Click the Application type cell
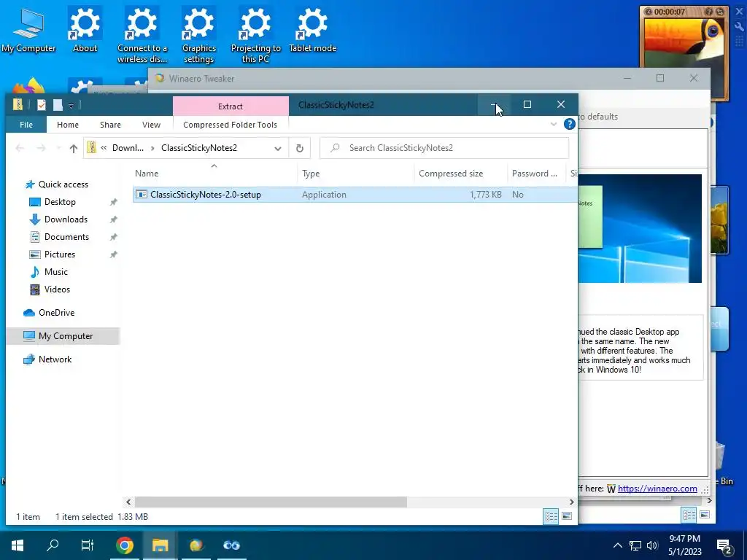The height and width of the screenshot is (560, 747). click(x=324, y=195)
